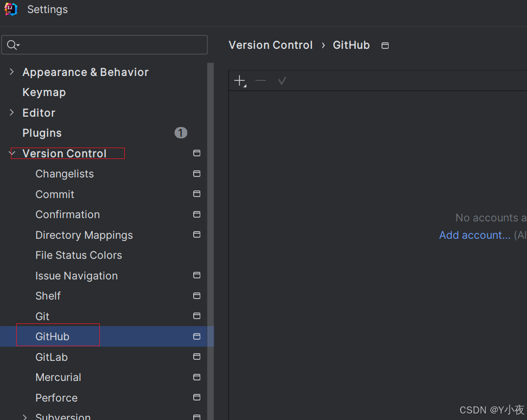This screenshot has height=420, width=527.
Task: Click project icon on Confirmation row
Action: pos(196,214)
